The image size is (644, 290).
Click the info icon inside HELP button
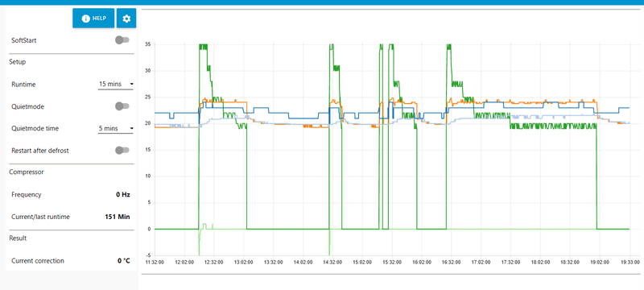tap(85, 19)
